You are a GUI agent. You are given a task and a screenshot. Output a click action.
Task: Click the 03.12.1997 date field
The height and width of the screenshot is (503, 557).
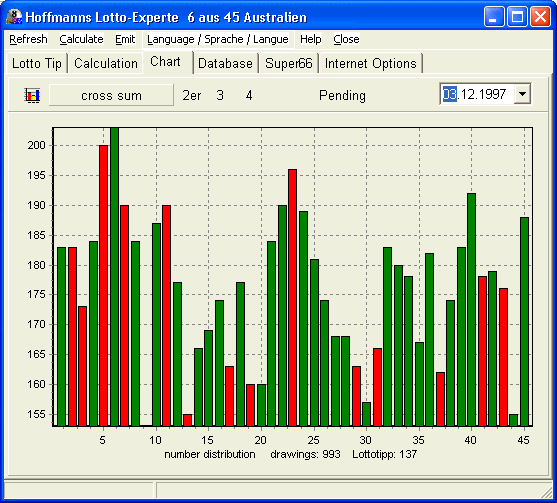pyautogui.click(x=476, y=94)
